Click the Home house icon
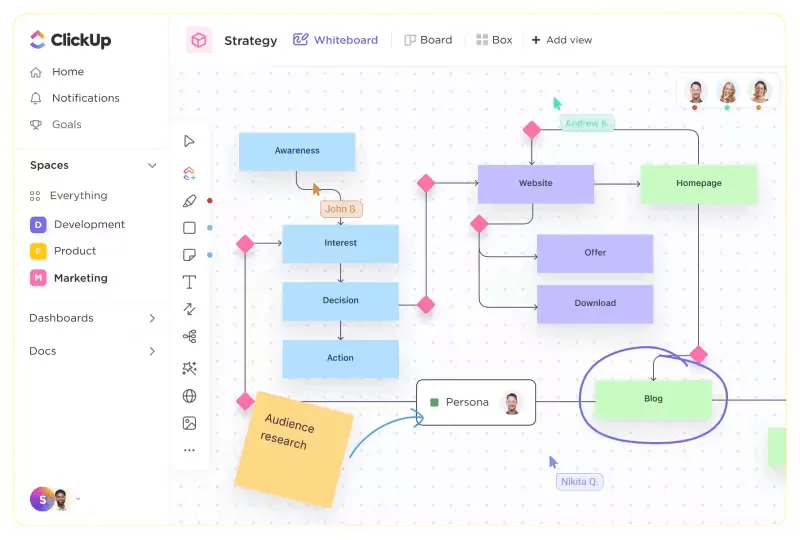This screenshot has width=800, height=540. click(36, 72)
